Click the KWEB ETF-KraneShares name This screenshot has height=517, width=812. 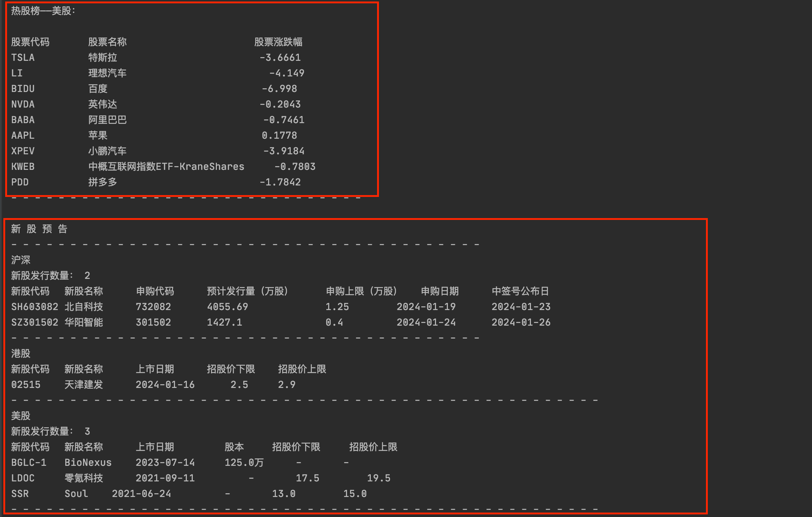pyautogui.click(x=166, y=167)
